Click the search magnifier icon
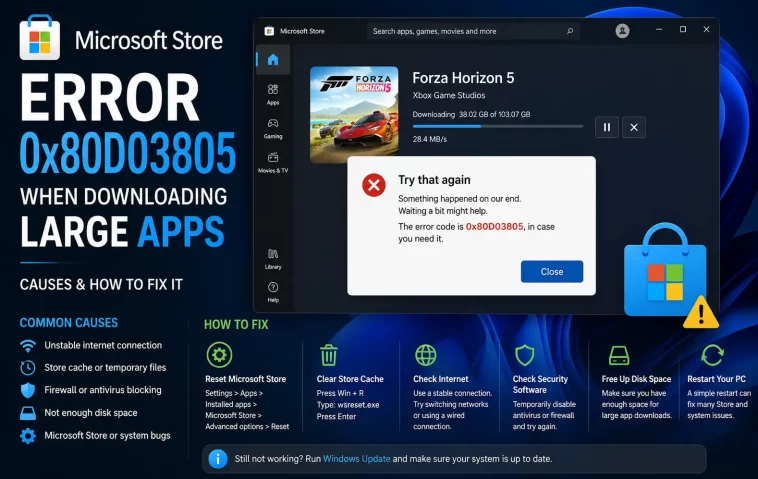Image resolution: width=758 pixels, height=479 pixels. click(570, 31)
